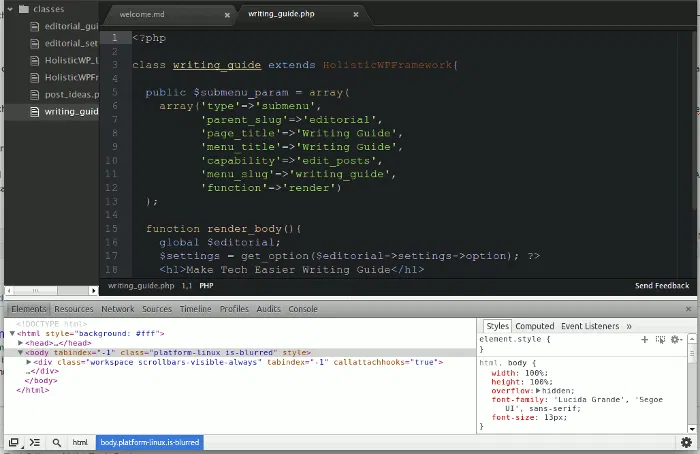700x454 pixels.
Task: Click the magnifier inspect element icon
Action: click(57, 442)
